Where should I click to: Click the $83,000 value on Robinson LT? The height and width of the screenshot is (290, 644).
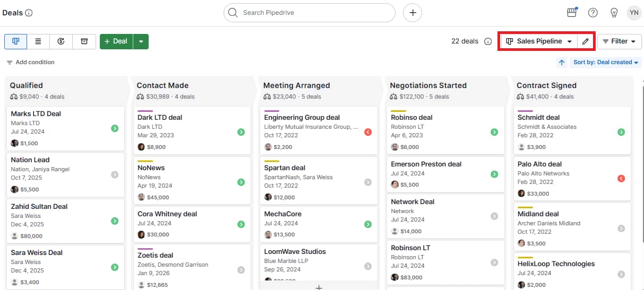pos(411,277)
